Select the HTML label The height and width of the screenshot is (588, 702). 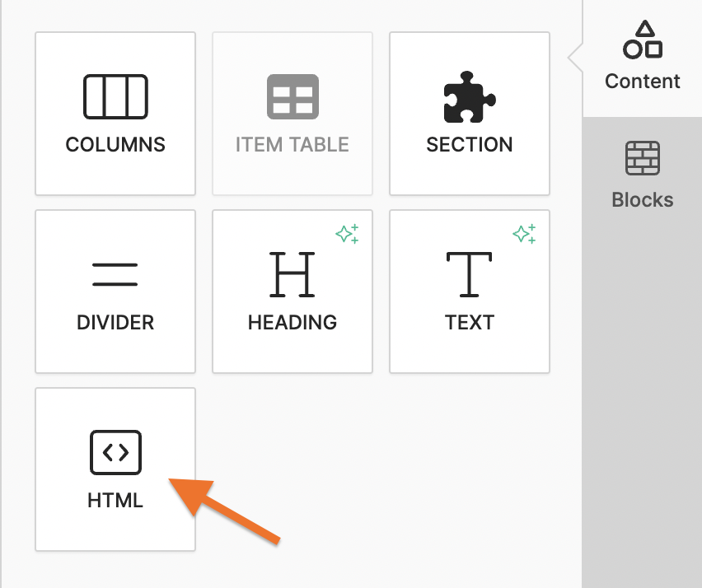click(x=115, y=500)
